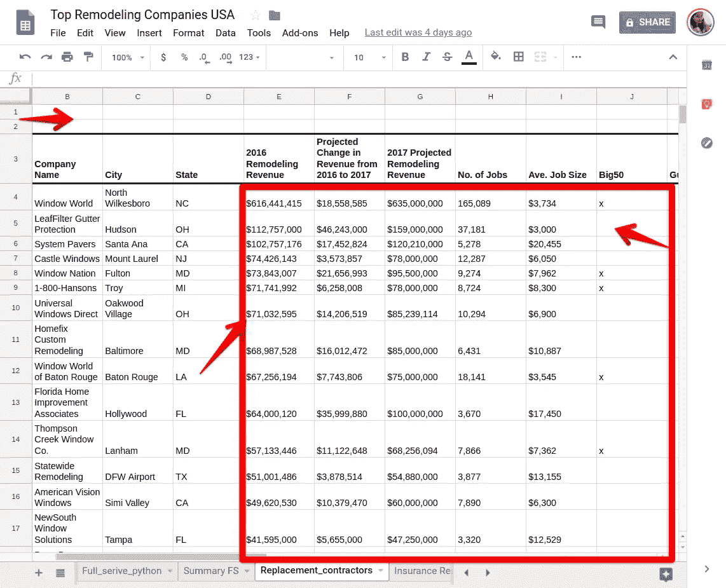Open Summary FS tab dropdown arrow
The width and height of the screenshot is (726, 588).
pos(247,571)
